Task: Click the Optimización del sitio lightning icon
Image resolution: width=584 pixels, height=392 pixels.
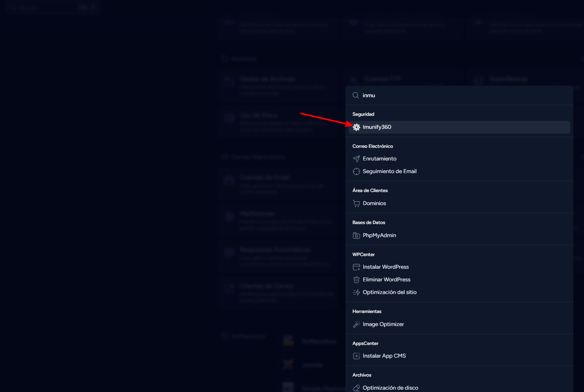Action: [x=356, y=292]
